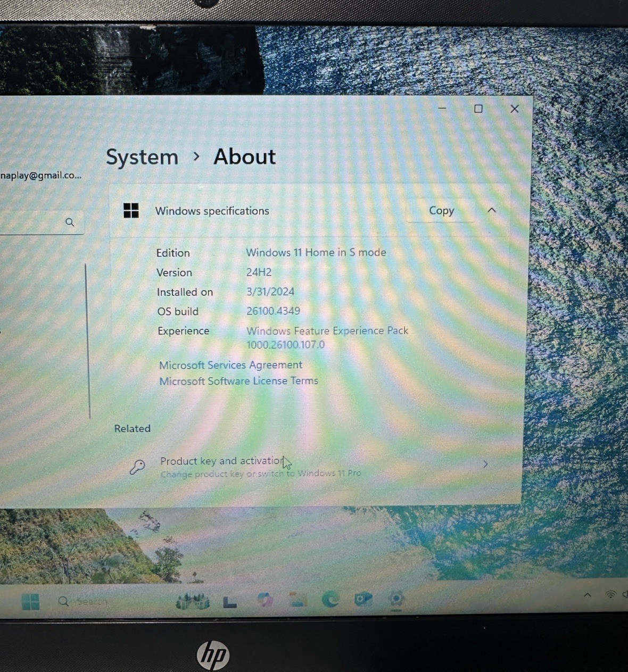Click chevron arrow on Product key row
This screenshot has width=628, height=672.
point(485,464)
